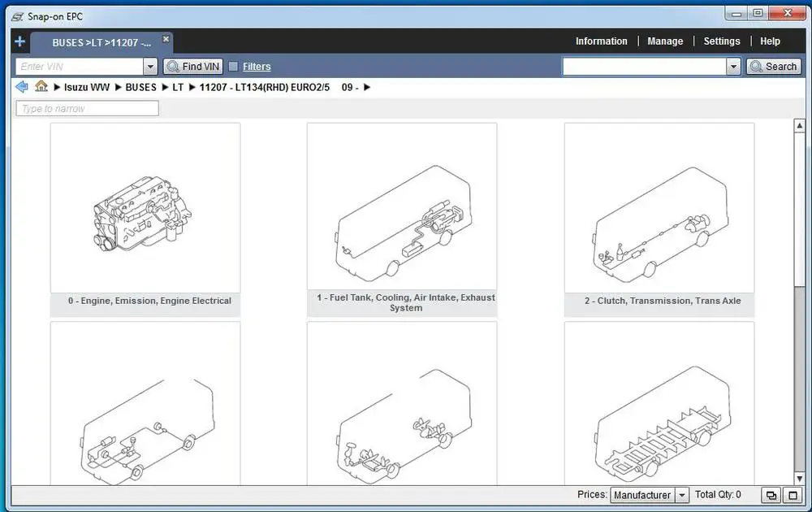Select BUSES in the breadcrumb
Viewport: 812px width, 512px height.
[140, 87]
